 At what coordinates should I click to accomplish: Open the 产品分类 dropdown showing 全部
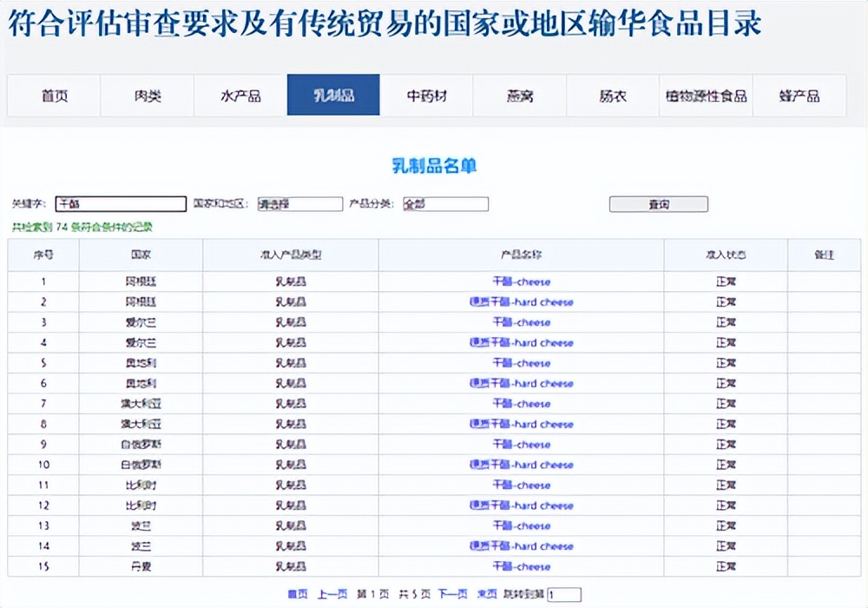coord(445,203)
